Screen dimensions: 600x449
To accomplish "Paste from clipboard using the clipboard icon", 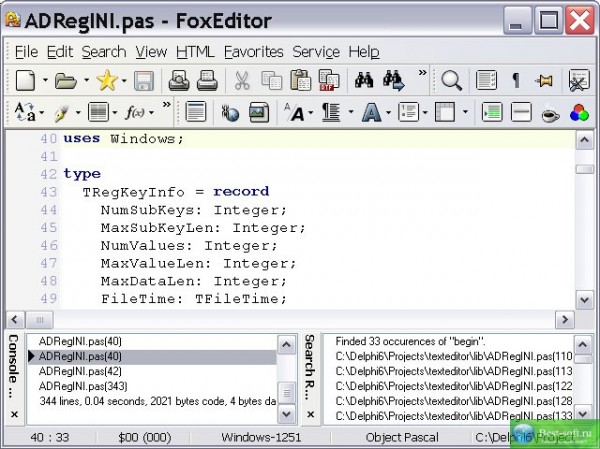I will coord(300,81).
